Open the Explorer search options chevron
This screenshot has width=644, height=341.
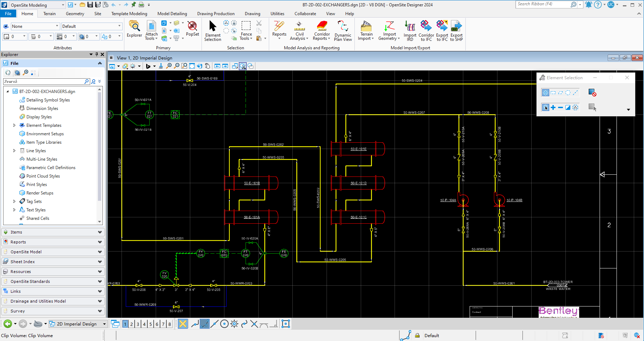[99, 81]
